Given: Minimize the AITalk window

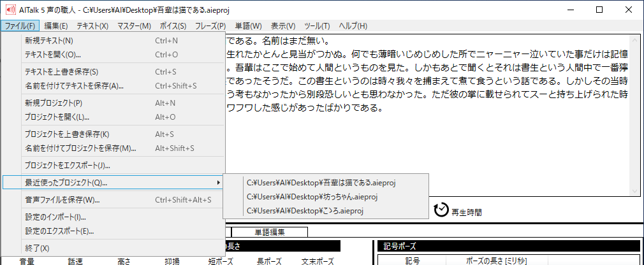Looking at the screenshot, I should coord(571,10).
